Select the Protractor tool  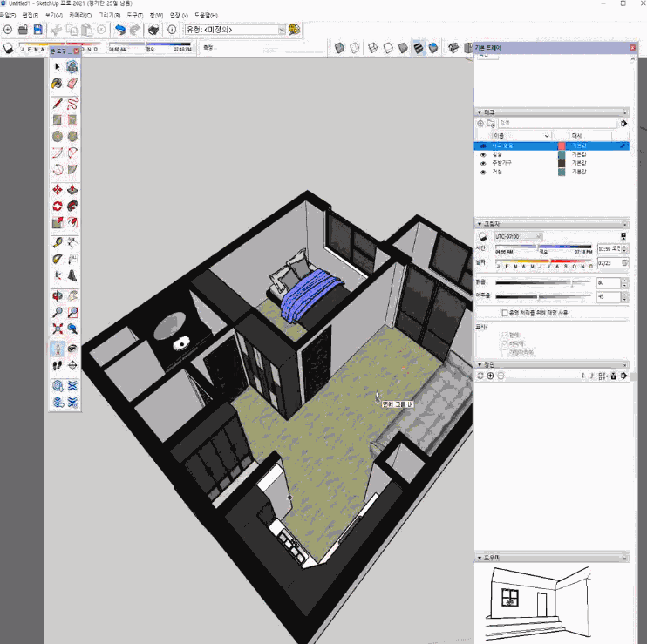tap(58, 260)
